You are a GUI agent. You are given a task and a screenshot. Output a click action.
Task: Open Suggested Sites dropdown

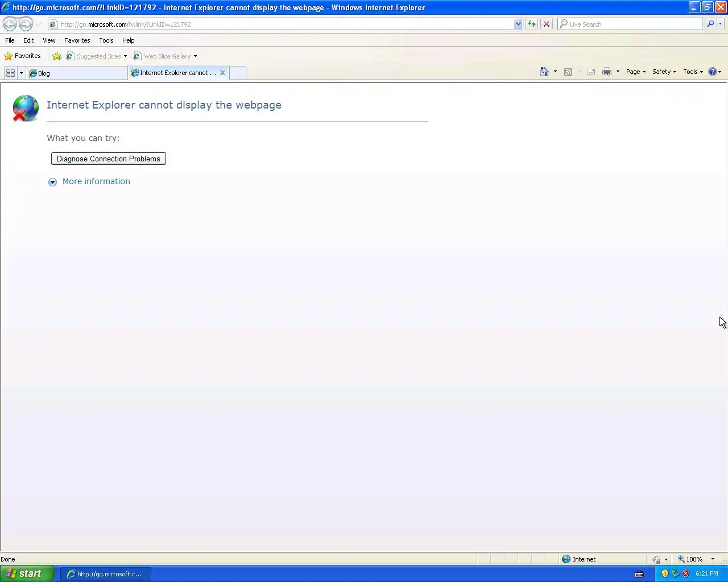125,56
